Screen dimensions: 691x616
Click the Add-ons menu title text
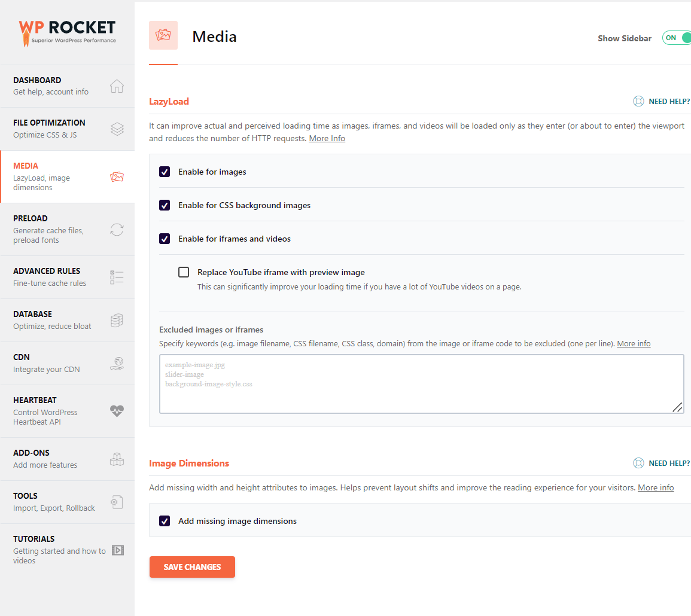31,453
